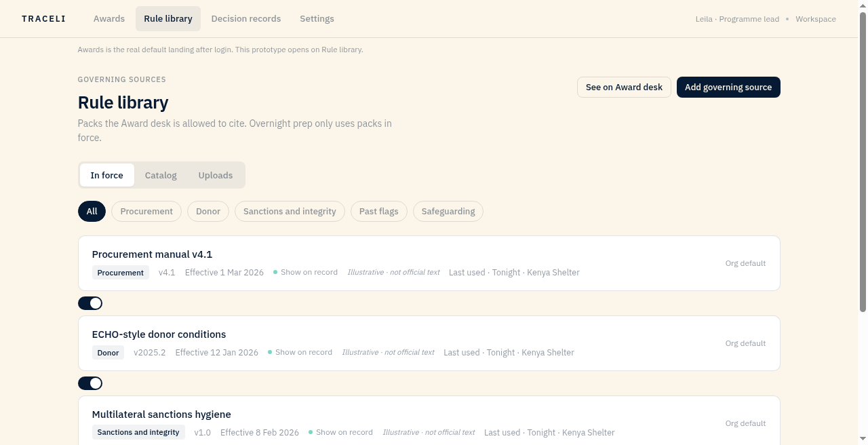Click Show on record for ECHO-style donor conditions
This screenshot has height=445, width=868.
coord(300,352)
